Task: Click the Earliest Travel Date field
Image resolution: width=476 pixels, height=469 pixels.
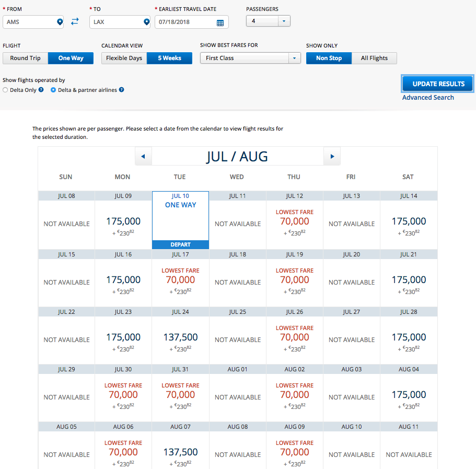Action: coord(185,22)
